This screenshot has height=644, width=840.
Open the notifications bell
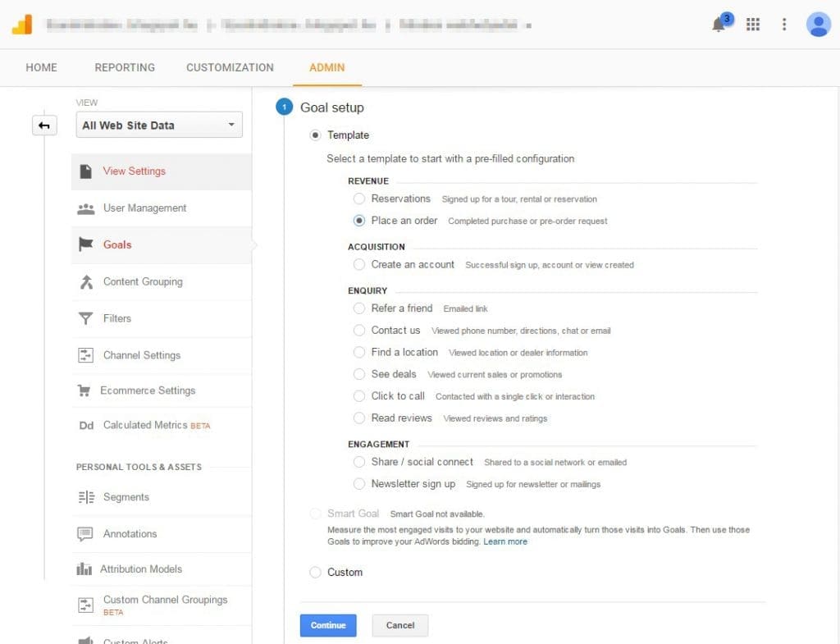click(x=719, y=25)
